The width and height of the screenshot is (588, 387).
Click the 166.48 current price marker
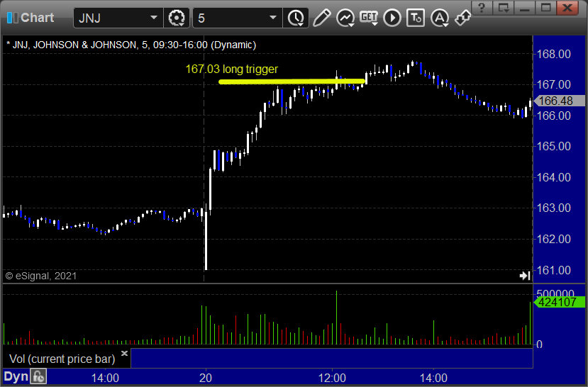tap(558, 101)
